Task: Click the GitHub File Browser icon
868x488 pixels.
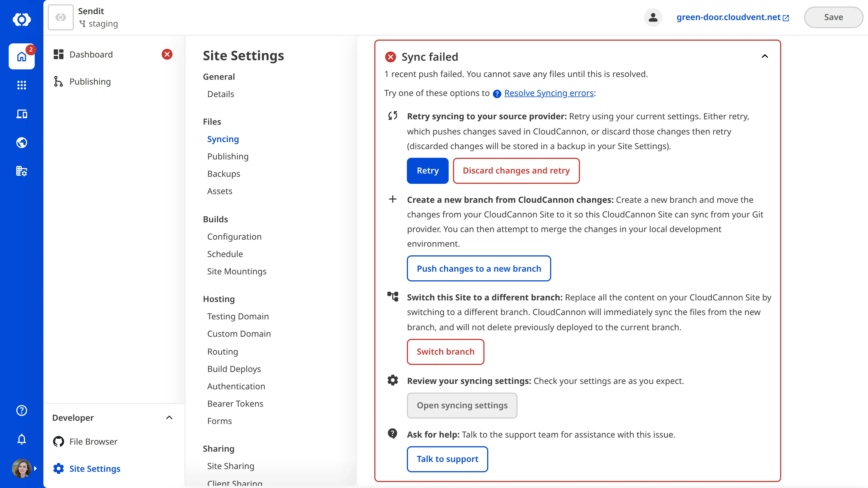Action: 59,442
